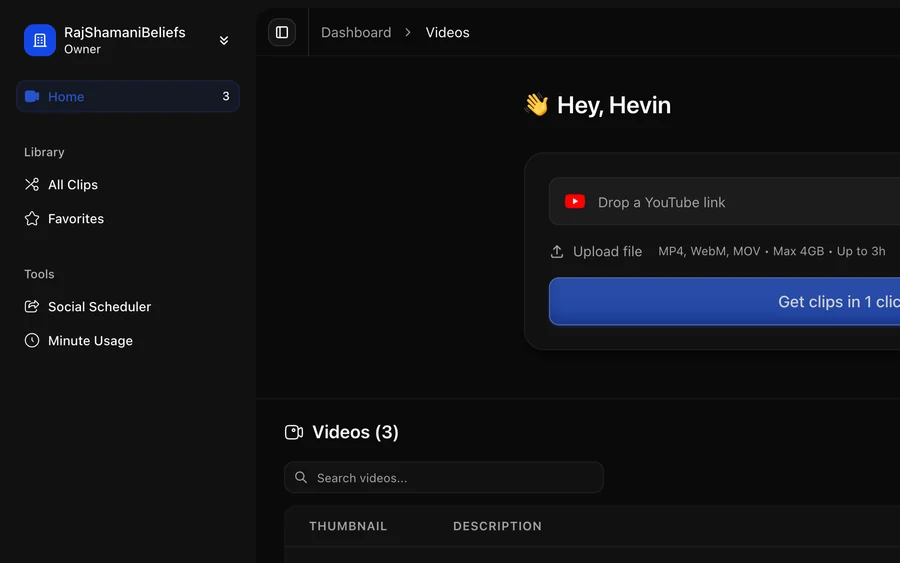Expand the RajShamaniBeliefs workspace switcher chevron
The height and width of the screenshot is (563, 900).
[224, 40]
